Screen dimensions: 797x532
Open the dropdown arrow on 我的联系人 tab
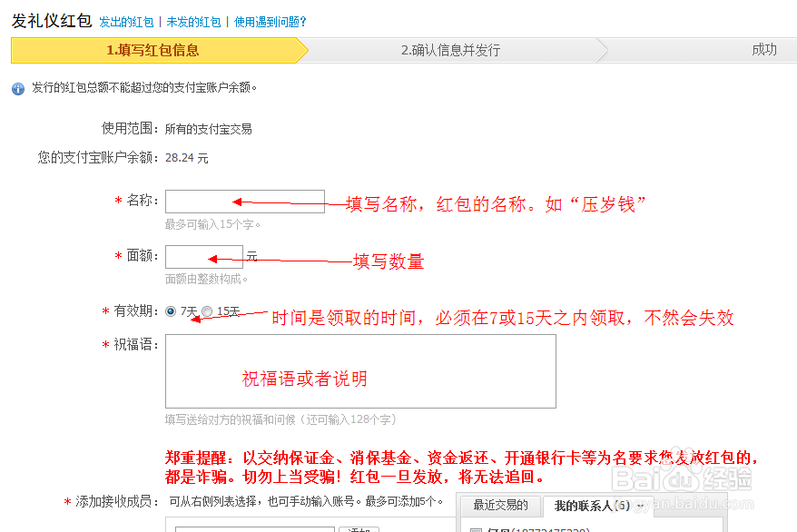click(x=640, y=506)
